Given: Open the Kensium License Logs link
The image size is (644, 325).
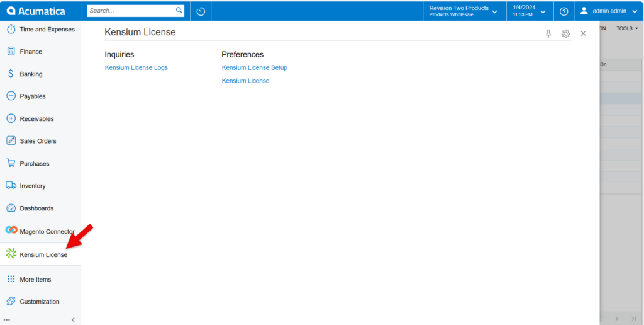Looking at the screenshot, I should 136,67.
